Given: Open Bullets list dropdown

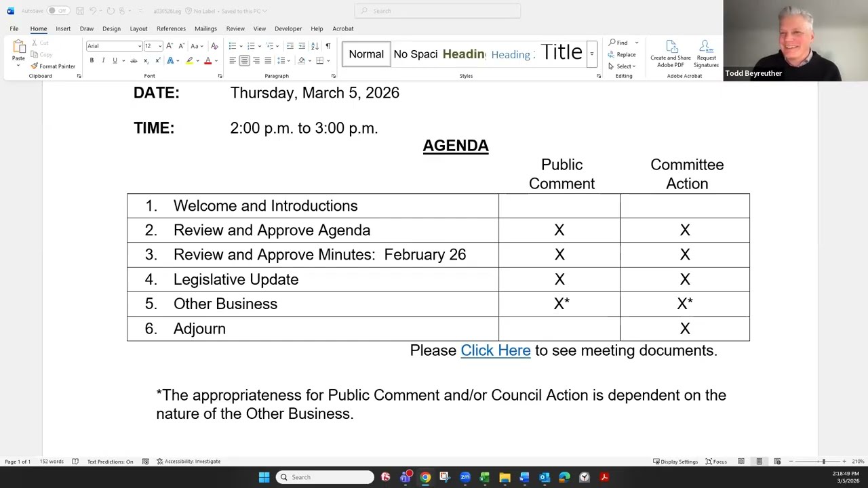Looking at the screenshot, I should [239, 46].
